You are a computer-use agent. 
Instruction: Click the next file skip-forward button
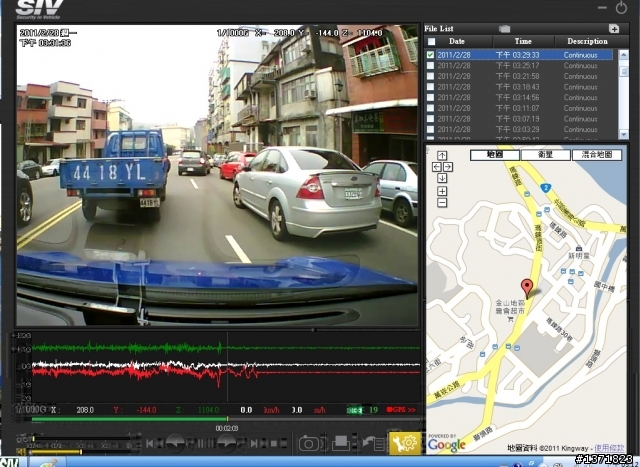[x=253, y=443]
